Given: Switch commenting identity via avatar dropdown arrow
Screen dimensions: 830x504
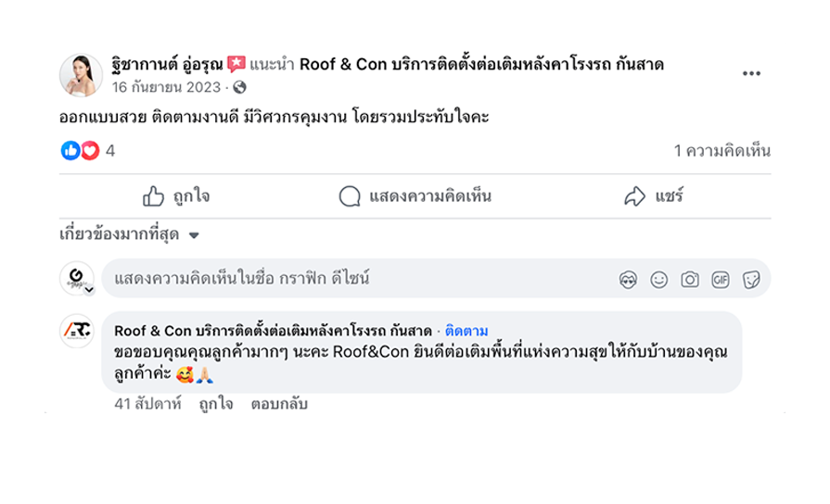Looking at the screenshot, I should tap(89, 290).
